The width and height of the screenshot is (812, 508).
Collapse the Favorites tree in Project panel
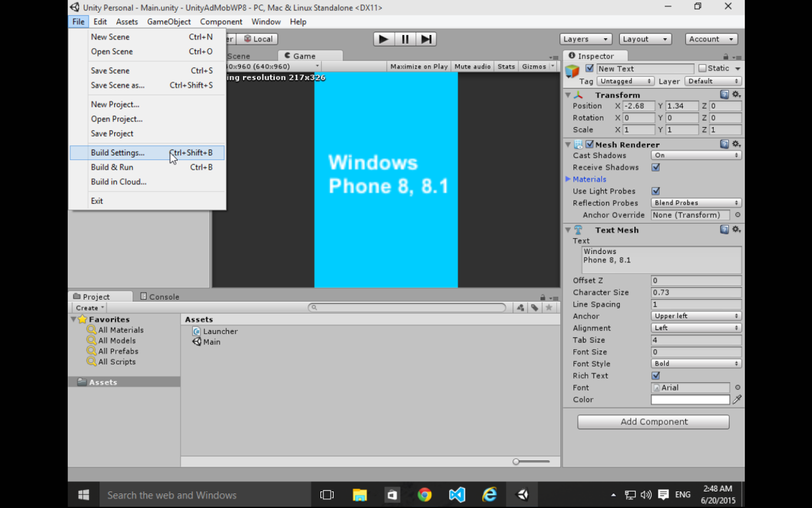pyautogui.click(x=74, y=320)
